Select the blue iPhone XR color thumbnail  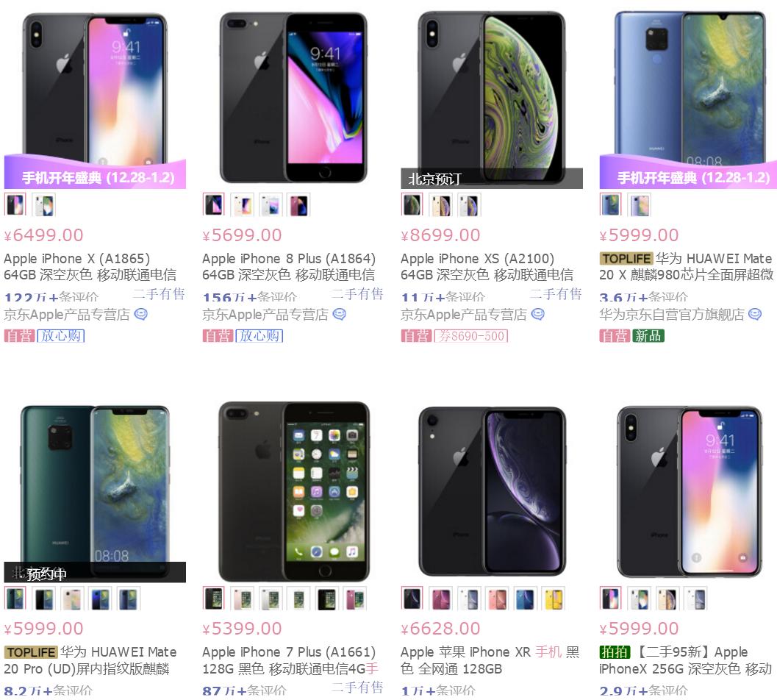click(526, 599)
